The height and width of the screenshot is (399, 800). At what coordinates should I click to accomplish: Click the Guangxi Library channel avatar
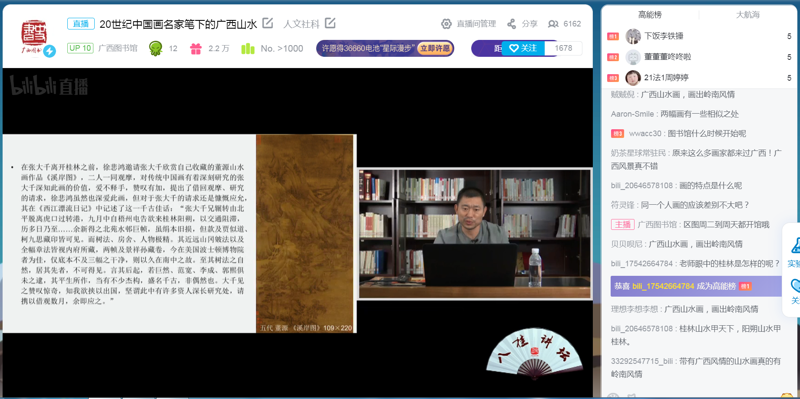[x=34, y=36]
